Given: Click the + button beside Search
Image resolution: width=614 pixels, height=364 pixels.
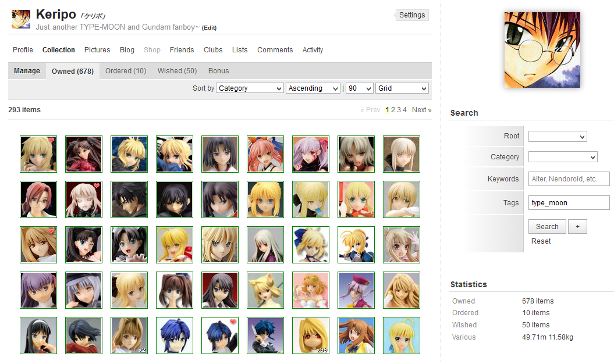Looking at the screenshot, I should 577,226.
